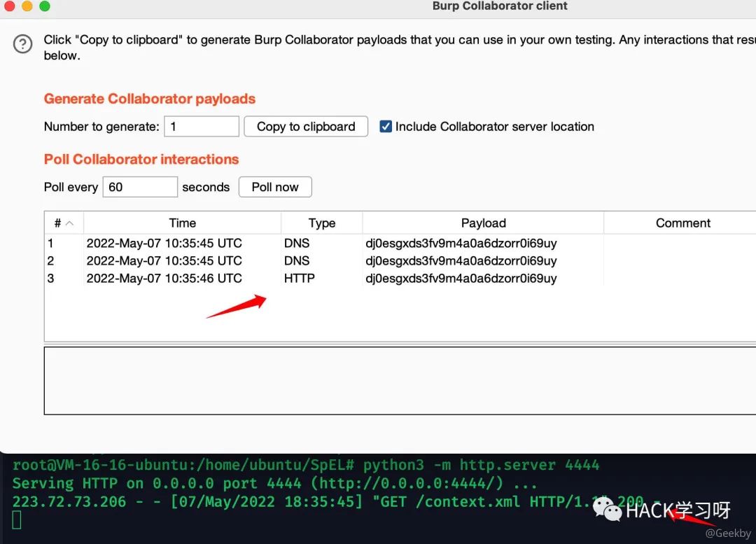This screenshot has height=544, width=756.
Task: Focus the Poll every seconds field
Action: (140, 187)
